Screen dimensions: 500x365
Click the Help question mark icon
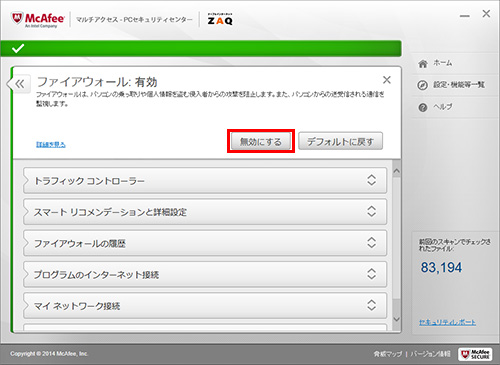tap(423, 107)
